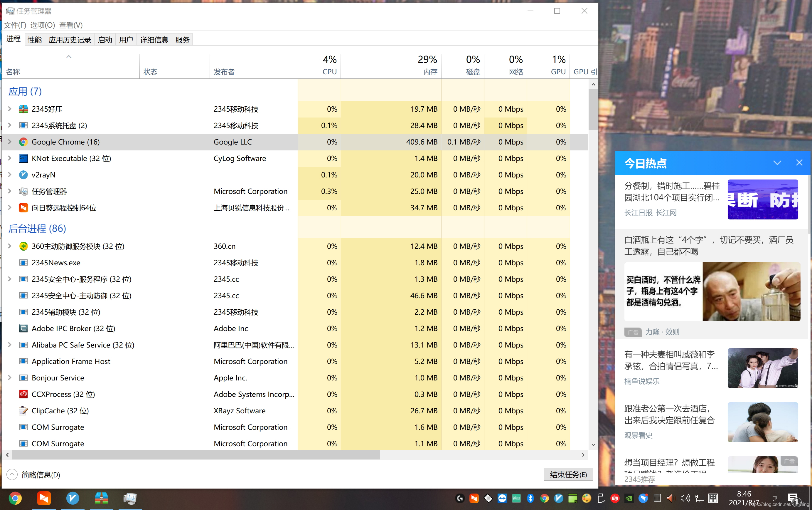Click the Bluetooth icon in system tray
The height and width of the screenshot is (510, 812).
pyautogui.click(x=530, y=498)
